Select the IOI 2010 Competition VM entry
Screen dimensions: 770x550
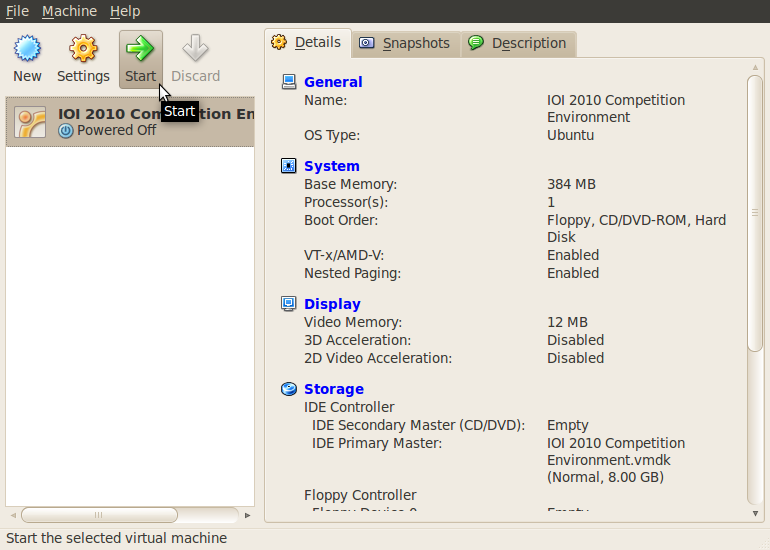point(130,122)
